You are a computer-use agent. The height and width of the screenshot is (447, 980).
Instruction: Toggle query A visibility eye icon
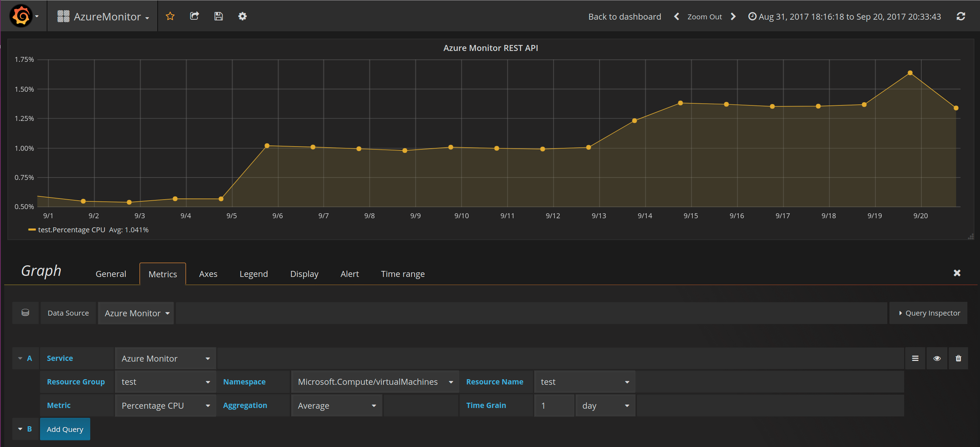point(937,358)
